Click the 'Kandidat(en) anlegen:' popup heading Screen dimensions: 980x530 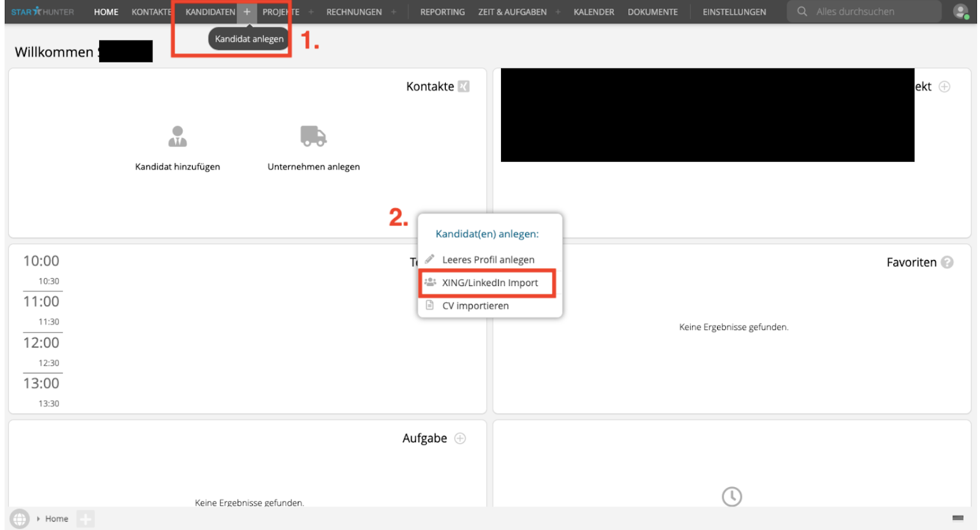coord(487,234)
